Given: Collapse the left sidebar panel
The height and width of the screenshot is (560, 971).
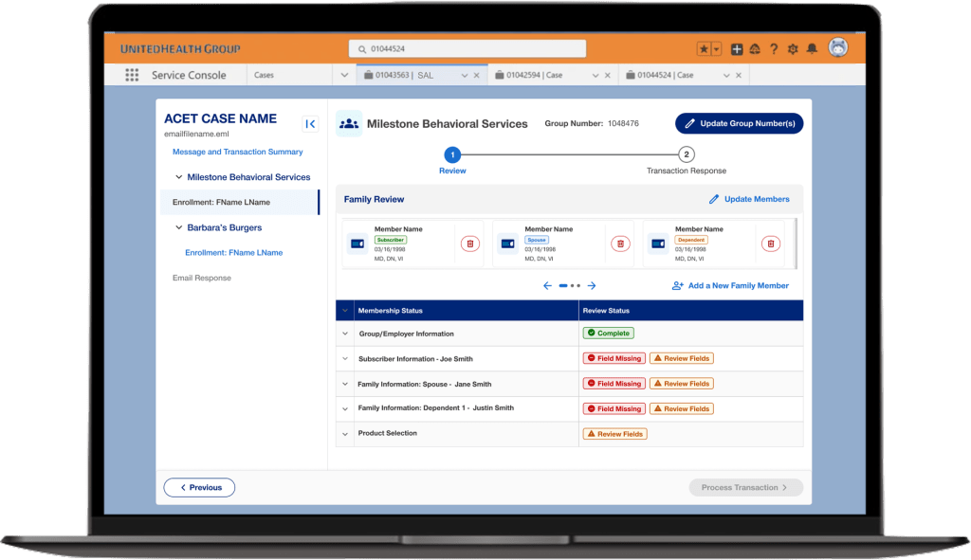Looking at the screenshot, I should tap(310, 123).
